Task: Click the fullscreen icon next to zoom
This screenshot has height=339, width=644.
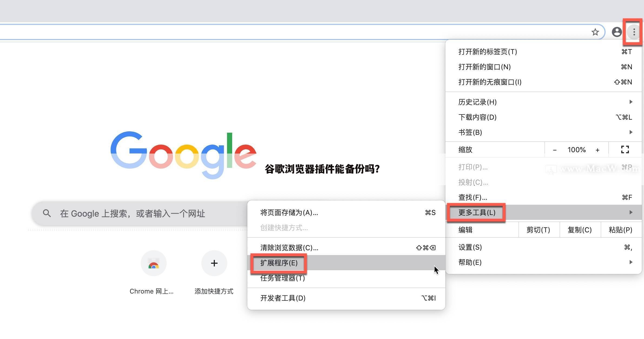Action: click(625, 149)
